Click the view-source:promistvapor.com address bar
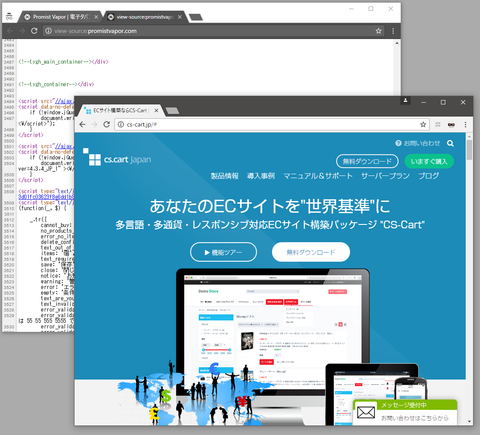 point(213,31)
